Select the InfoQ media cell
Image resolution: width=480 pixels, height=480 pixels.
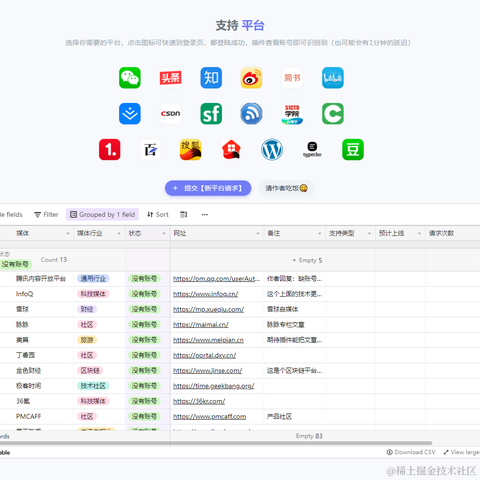click(x=24, y=294)
